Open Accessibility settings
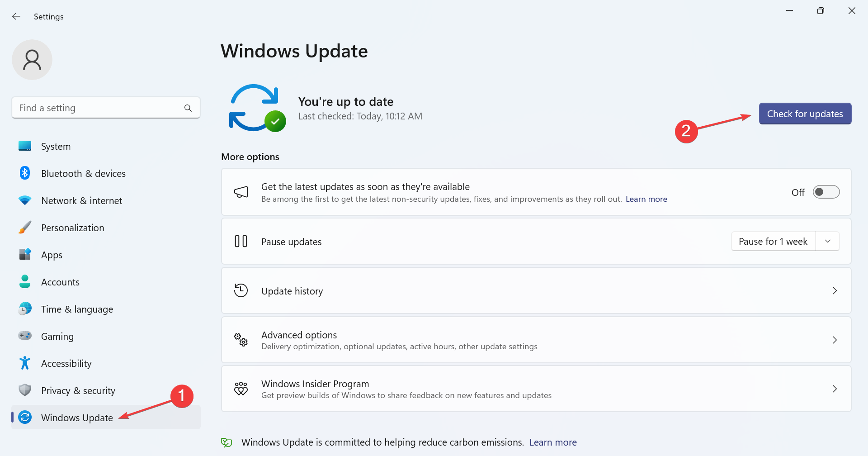This screenshot has height=456, width=868. click(106, 363)
